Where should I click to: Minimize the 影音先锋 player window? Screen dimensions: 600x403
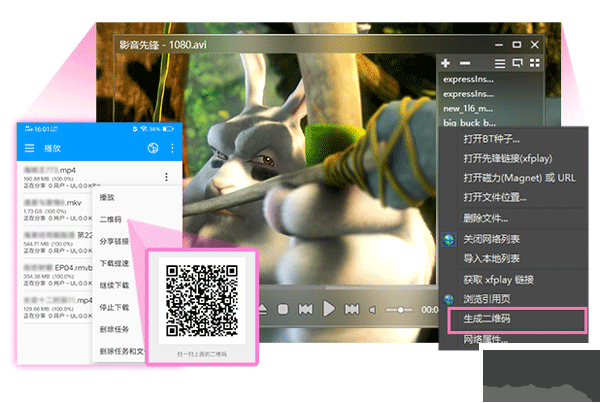click(x=499, y=45)
